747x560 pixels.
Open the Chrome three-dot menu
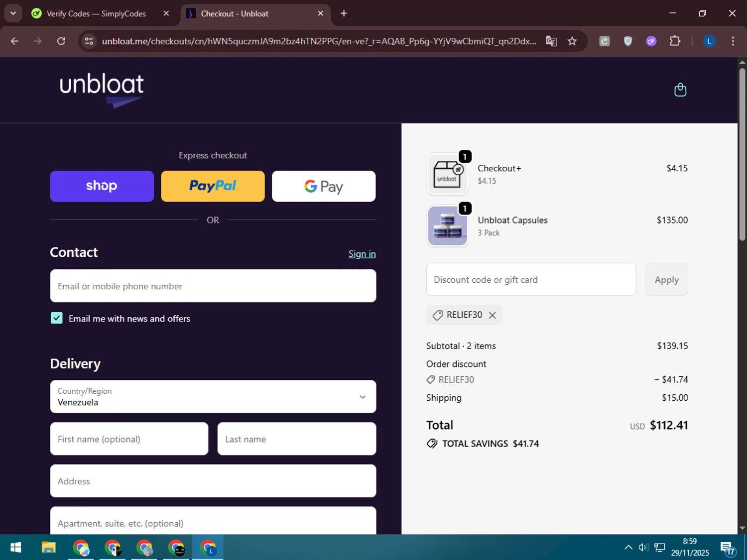733,41
